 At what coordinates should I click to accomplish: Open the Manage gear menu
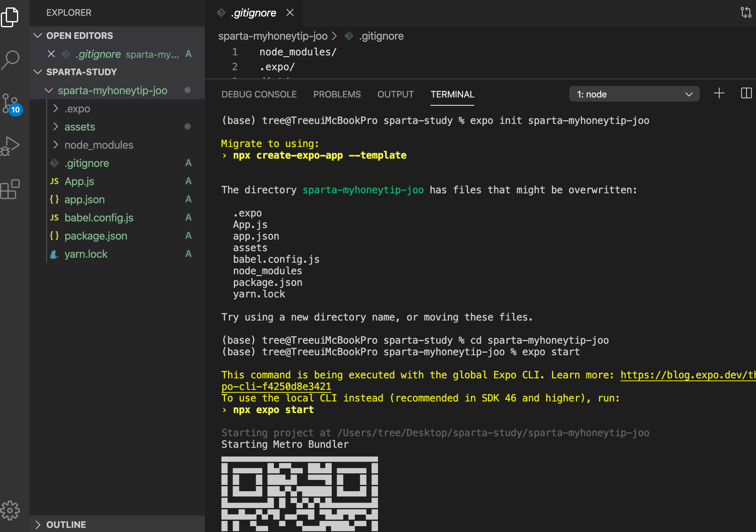[x=10, y=511]
